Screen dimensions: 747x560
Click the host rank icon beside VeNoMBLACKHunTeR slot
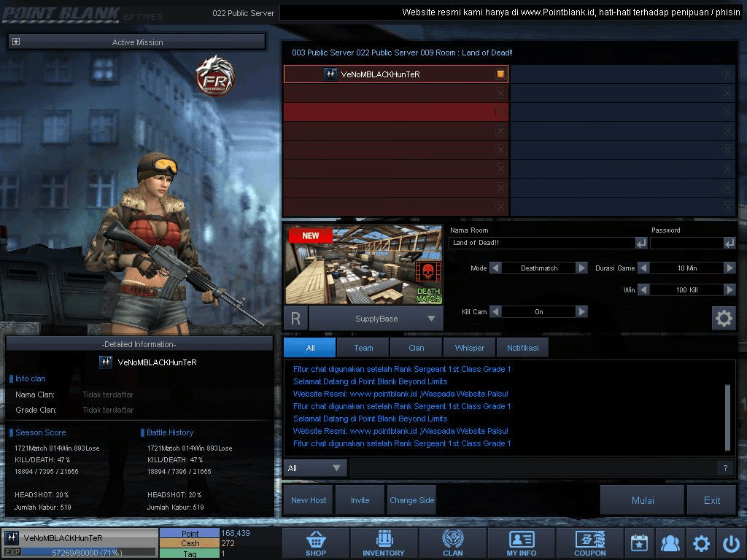[330, 74]
